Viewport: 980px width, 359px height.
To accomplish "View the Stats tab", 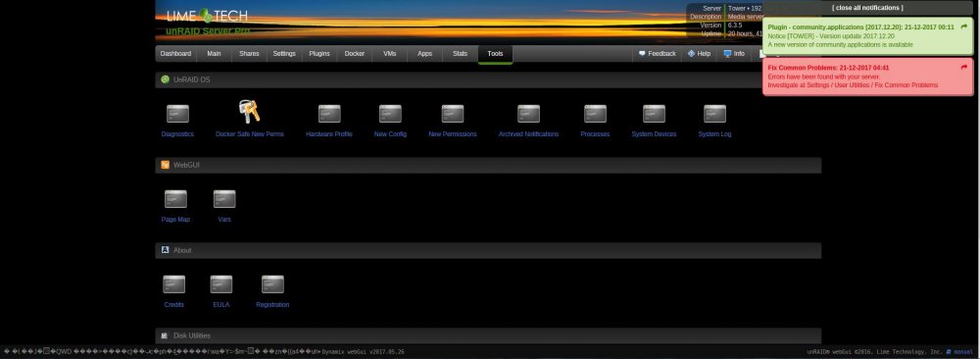I will point(460,54).
